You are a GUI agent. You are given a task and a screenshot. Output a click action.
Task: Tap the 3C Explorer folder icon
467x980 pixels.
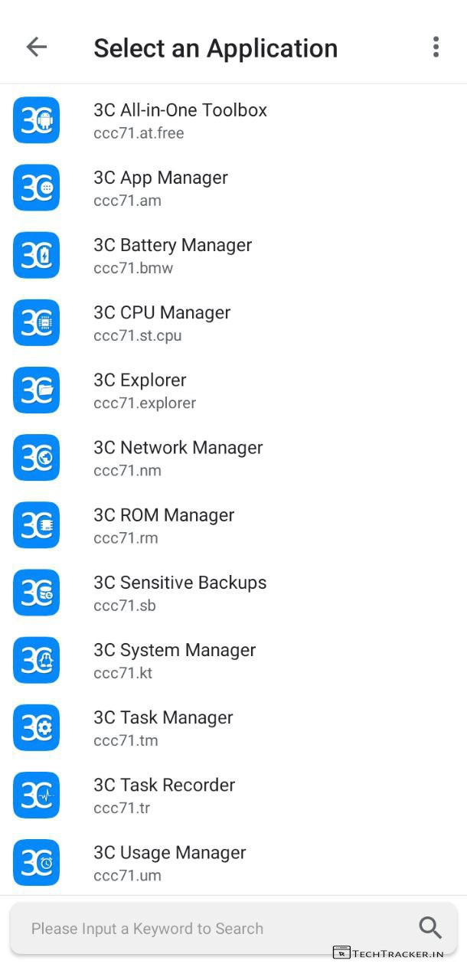tap(36, 390)
